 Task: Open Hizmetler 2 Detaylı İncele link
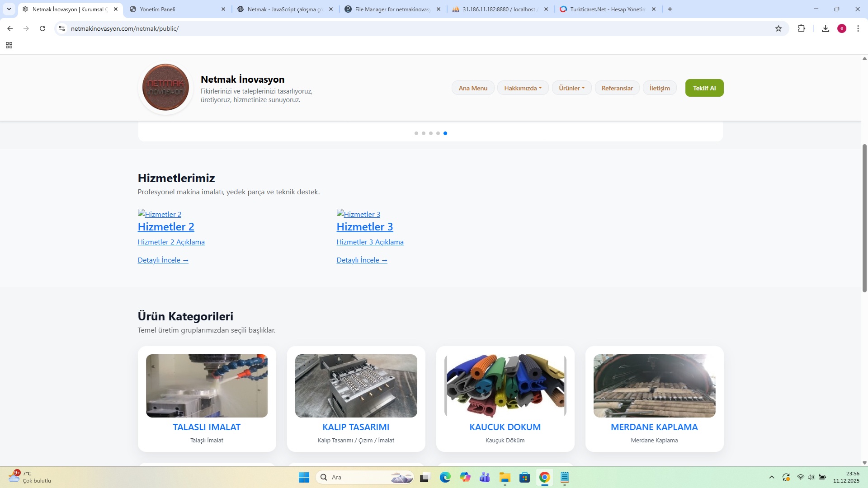[163, 260]
